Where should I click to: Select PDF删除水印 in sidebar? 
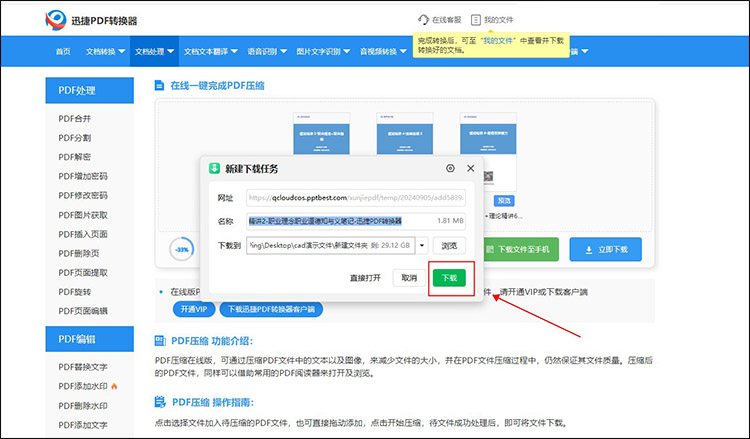pyautogui.click(x=83, y=406)
